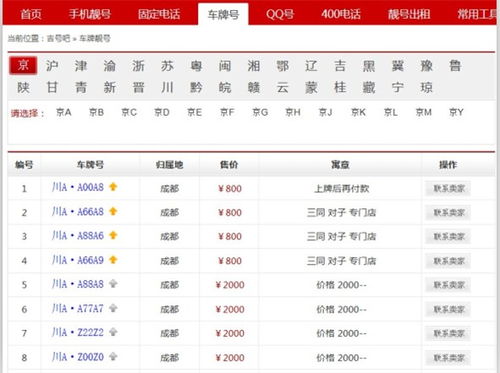Pick province 吉
This screenshot has height=373, width=500.
pos(340,66)
